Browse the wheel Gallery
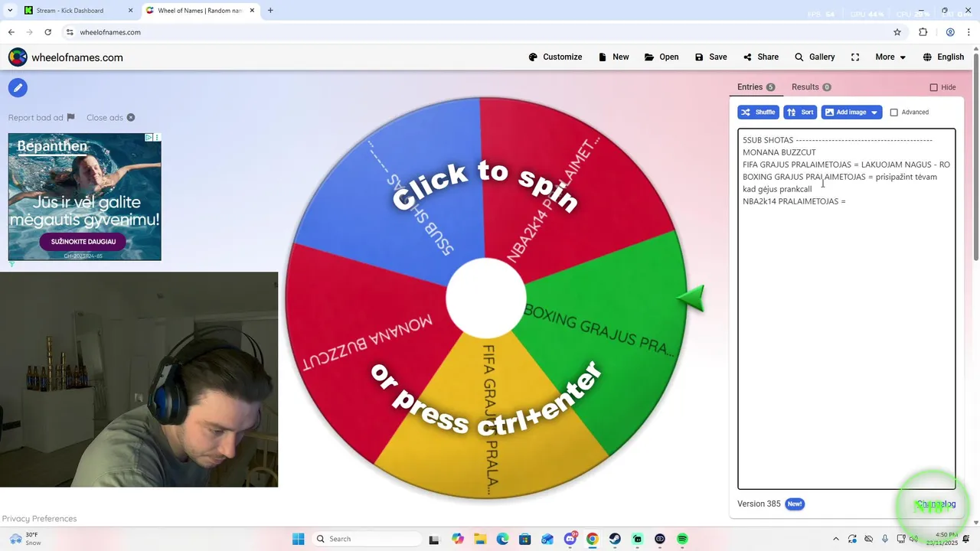Image resolution: width=980 pixels, height=551 pixels. coord(815,57)
